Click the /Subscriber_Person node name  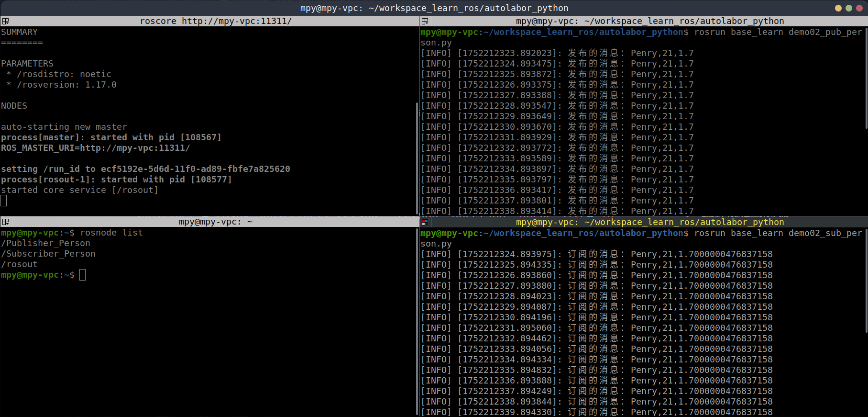coord(48,254)
